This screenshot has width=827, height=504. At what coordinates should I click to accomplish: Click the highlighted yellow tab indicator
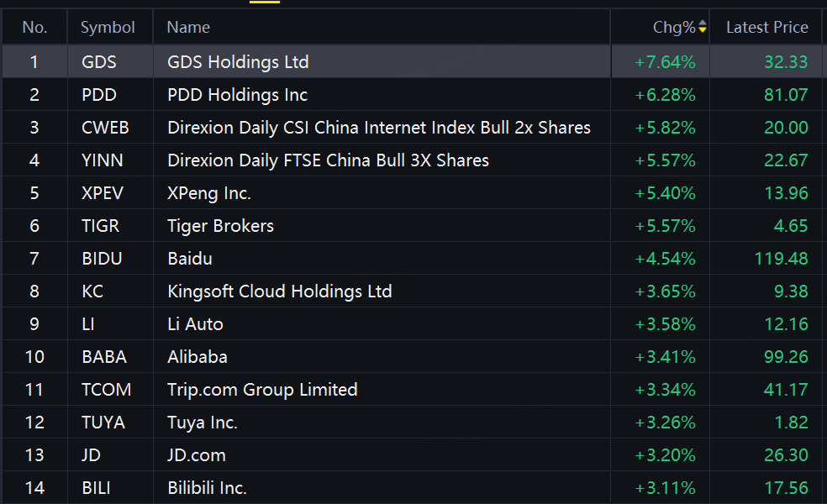pos(265,2)
